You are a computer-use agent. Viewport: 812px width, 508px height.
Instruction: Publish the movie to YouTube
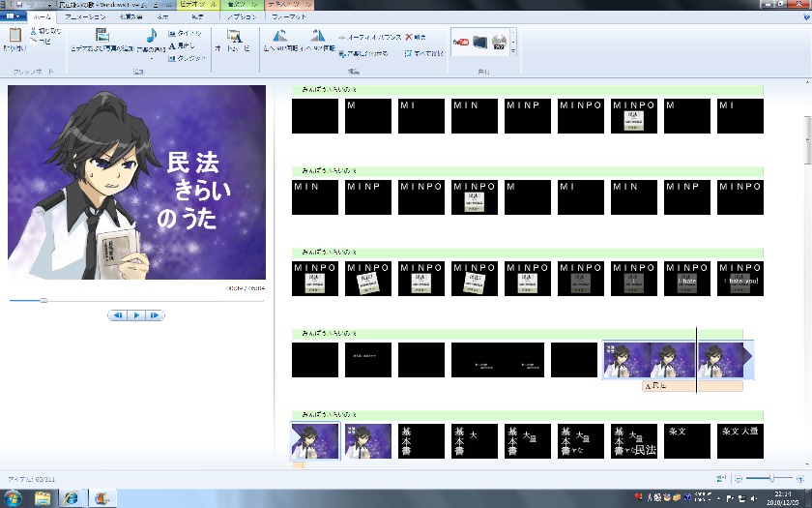pos(461,42)
